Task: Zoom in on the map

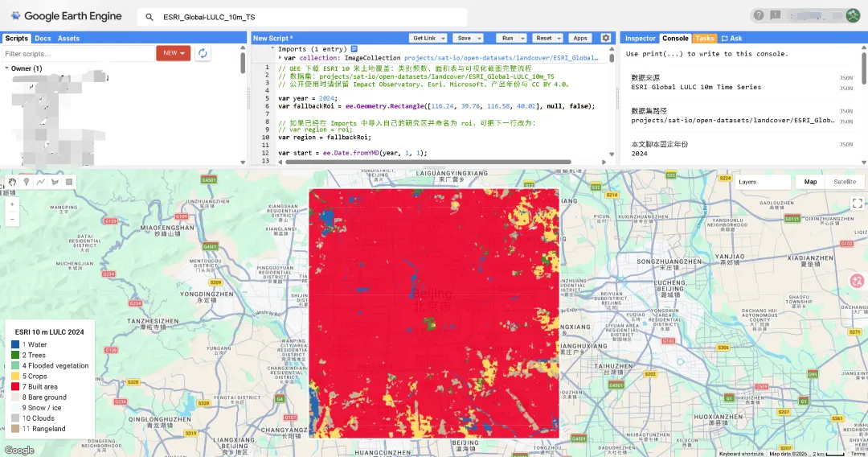Action: tap(12, 204)
